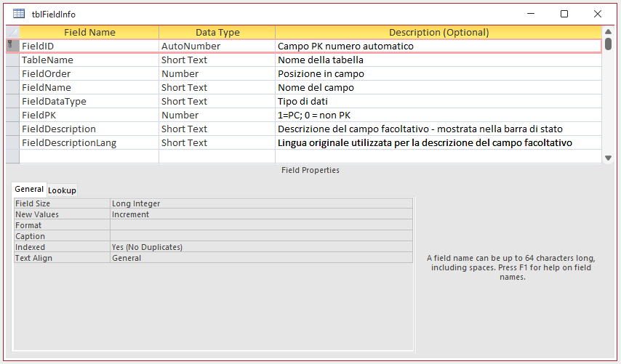Click description 'Campo PK numero automatico'
621x364 pixels.
pyautogui.click(x=438, y=46)
